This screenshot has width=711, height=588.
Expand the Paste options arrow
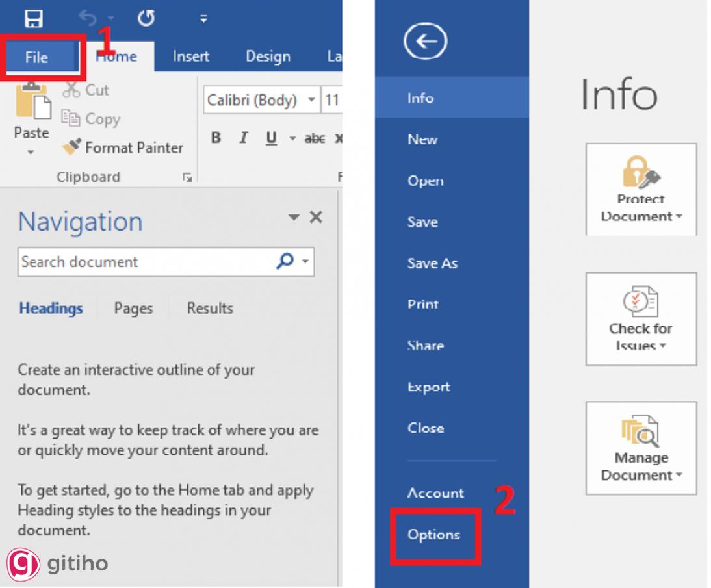pyautogui.click(x=31, y=152)
